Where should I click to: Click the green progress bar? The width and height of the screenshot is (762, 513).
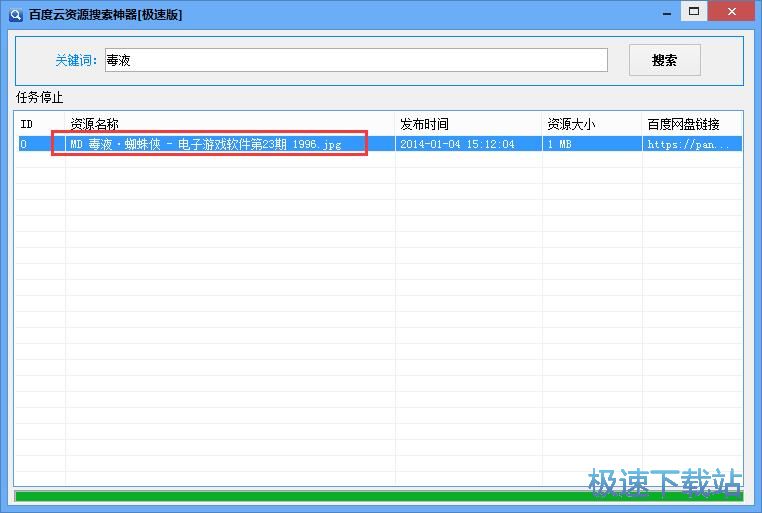click(379, 496)
